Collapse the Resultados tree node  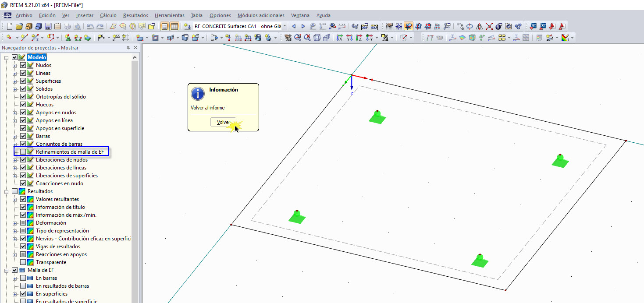[7, 191]
